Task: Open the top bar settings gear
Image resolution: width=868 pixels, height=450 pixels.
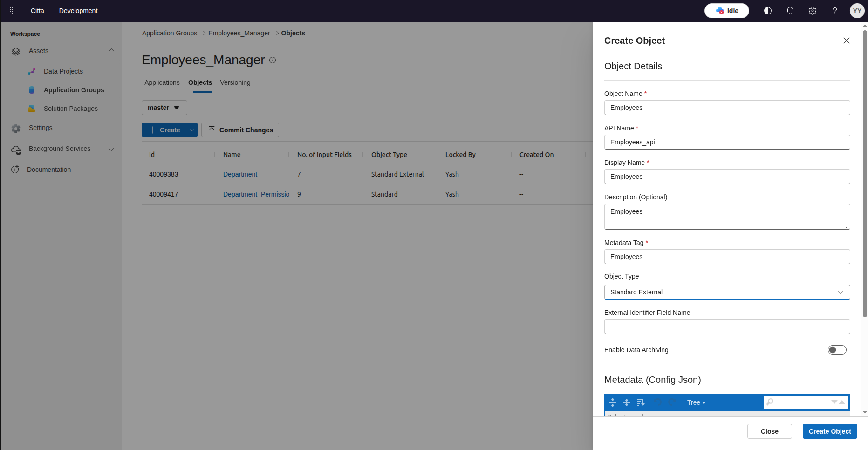Action: [x=813, y=11]
